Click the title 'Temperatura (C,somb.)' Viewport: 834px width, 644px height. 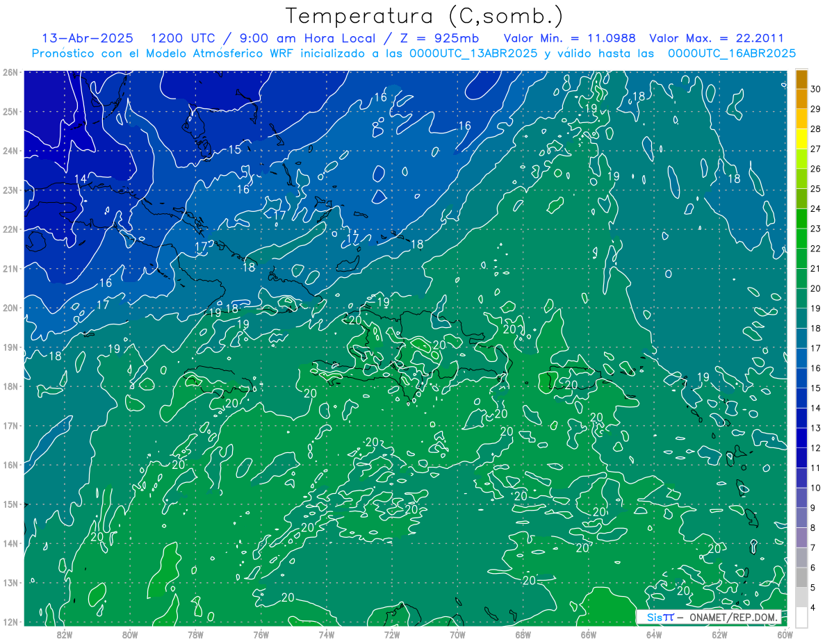[424, 16]
